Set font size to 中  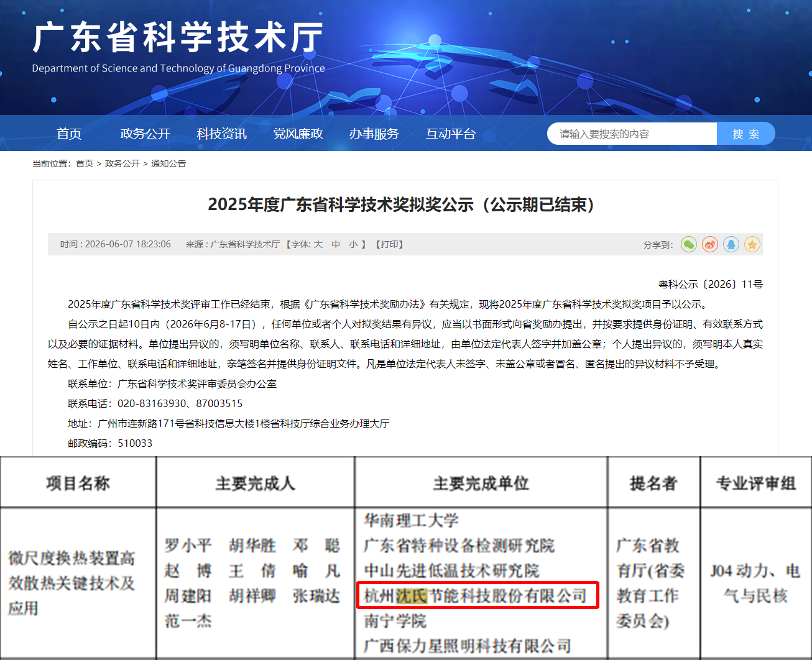(x=336, y=244)
